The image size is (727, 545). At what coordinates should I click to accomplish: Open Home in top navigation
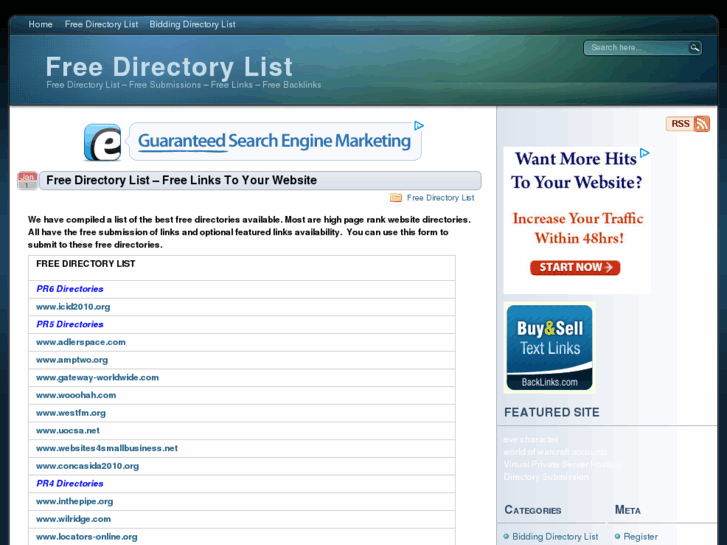pyautogui.click(x=40, y=24)
